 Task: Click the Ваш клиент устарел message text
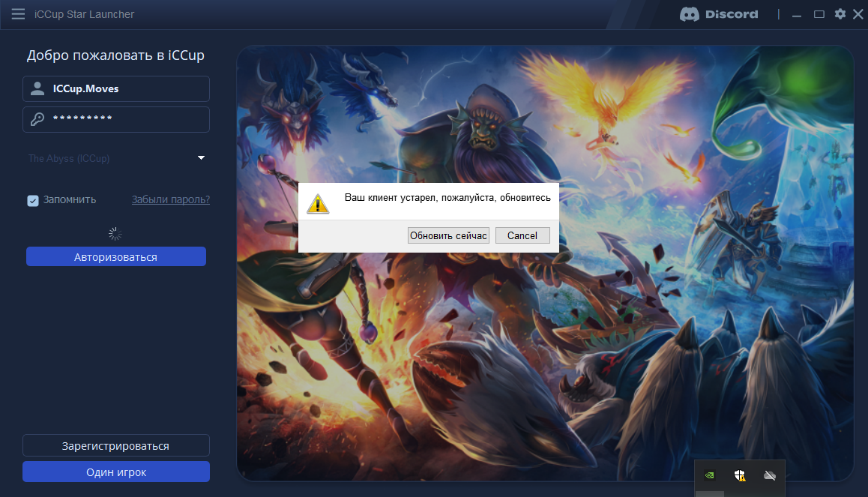447,198
